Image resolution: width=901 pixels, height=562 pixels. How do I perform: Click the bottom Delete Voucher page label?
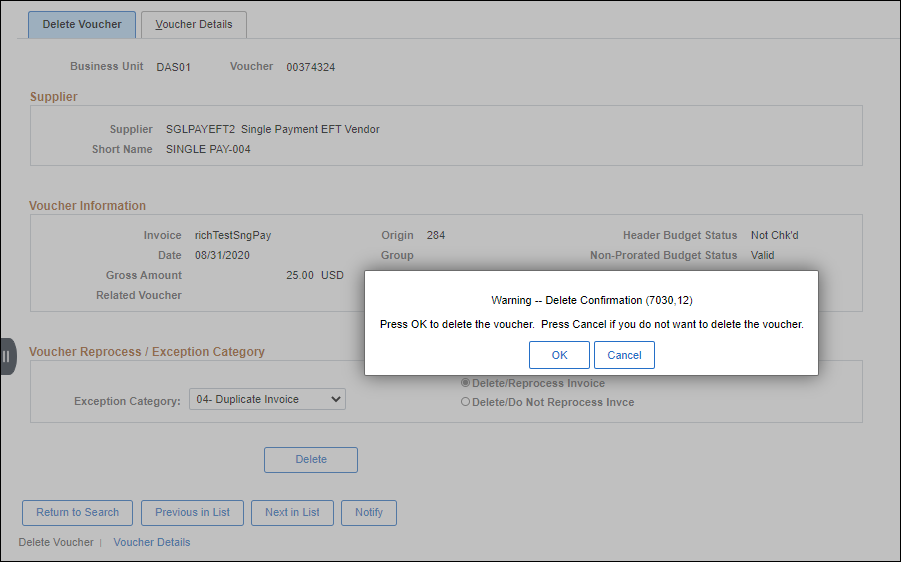pos(56,542)
